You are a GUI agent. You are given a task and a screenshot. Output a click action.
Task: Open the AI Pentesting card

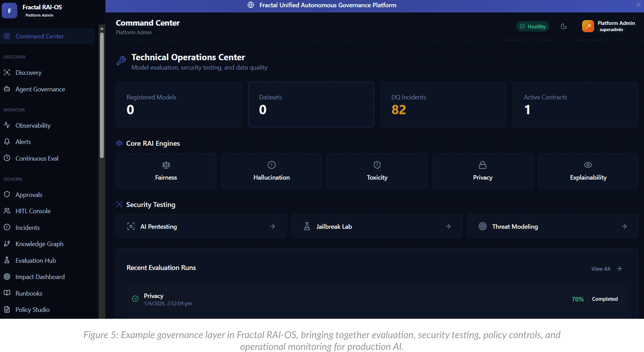click(x=201, y=226)
